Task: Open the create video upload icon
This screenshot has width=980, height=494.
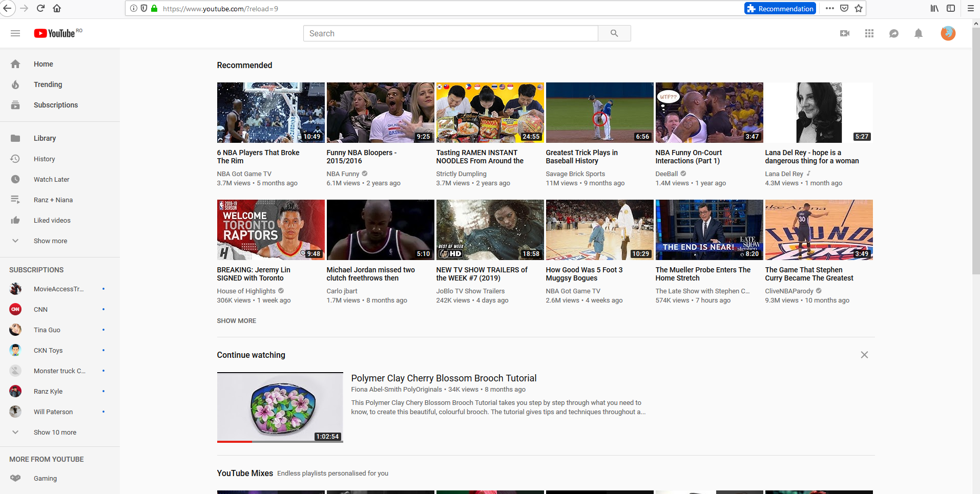Action: pos(844,33)
